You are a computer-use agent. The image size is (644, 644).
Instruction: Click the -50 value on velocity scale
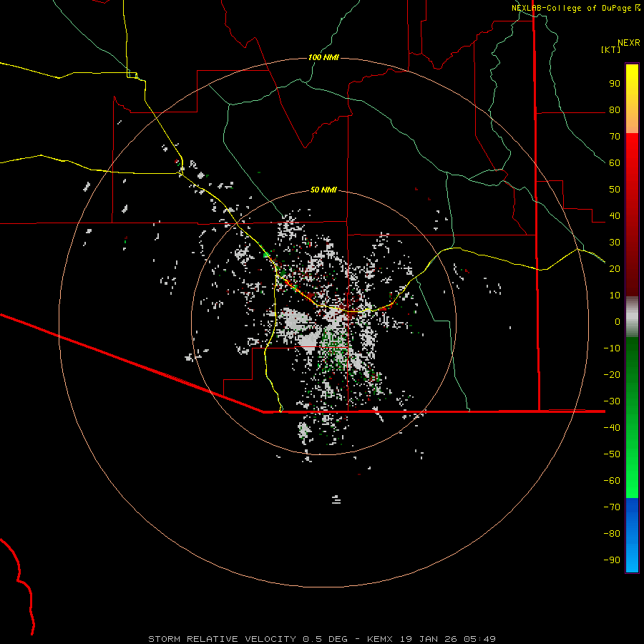(x=612, y=454)
